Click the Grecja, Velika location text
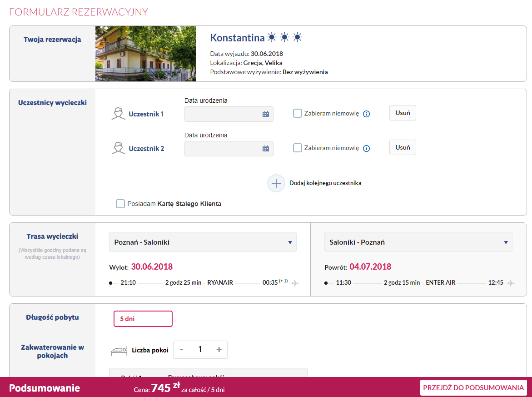The height and width of the screenshot is (397, 532). coord(263,63)
